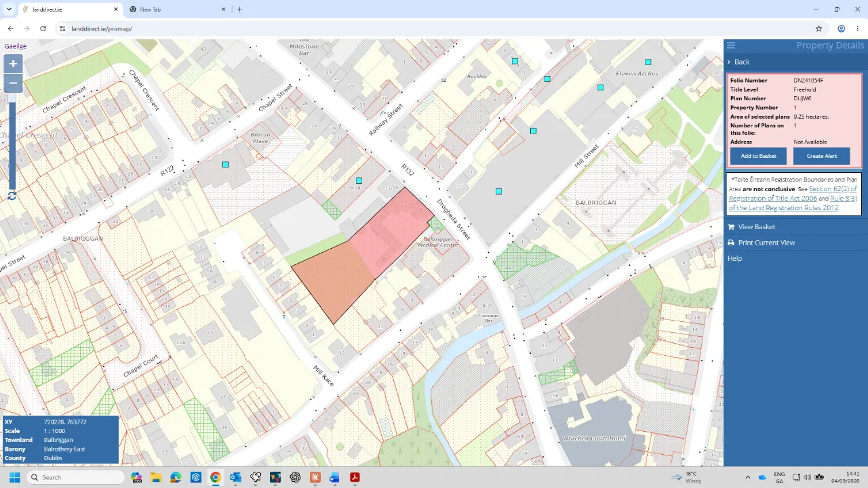
Task: Show hidden system tray icons
Action: point(748,477)
